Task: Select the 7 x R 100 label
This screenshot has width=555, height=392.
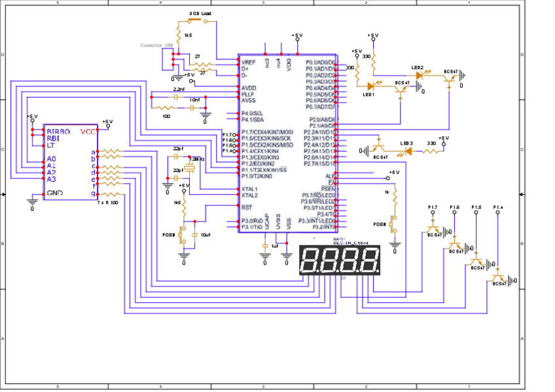Action: [x=107, y=203]
